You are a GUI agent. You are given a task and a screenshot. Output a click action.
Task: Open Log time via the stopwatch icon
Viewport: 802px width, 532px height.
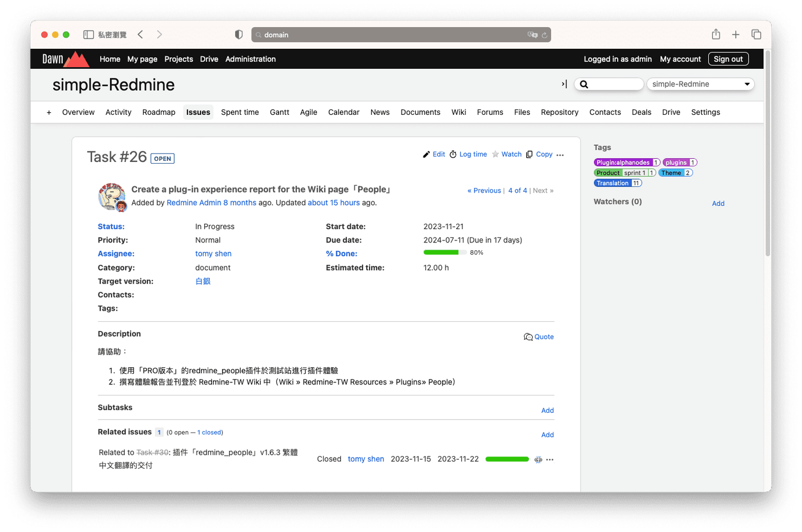(x=453, y=154)
